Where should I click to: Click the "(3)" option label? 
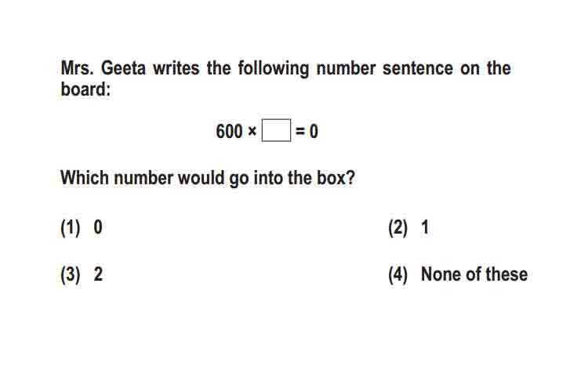(71, 274)
